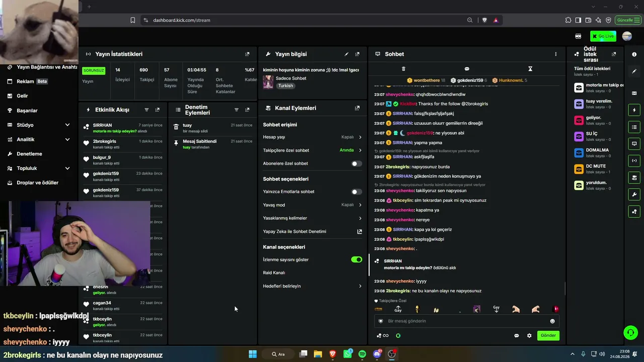Screen dimensions: 644x362
Task: Click the trash icon in chat header
Action: 404,69
